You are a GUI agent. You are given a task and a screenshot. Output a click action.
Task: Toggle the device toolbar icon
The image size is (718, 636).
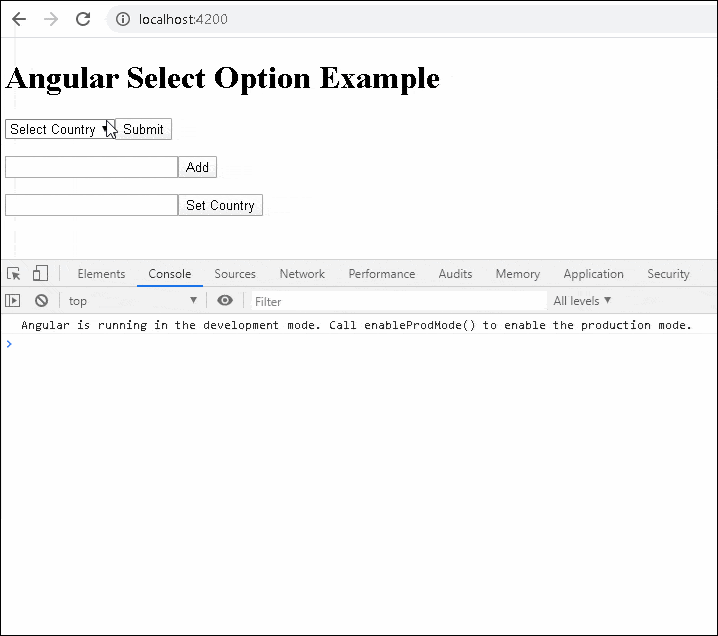(40, 273)
